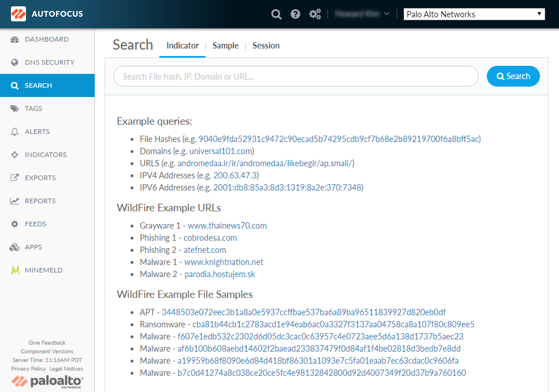Open Exports in the sidebar
This screenshot has height=392, width=559.
coord(40,178)
